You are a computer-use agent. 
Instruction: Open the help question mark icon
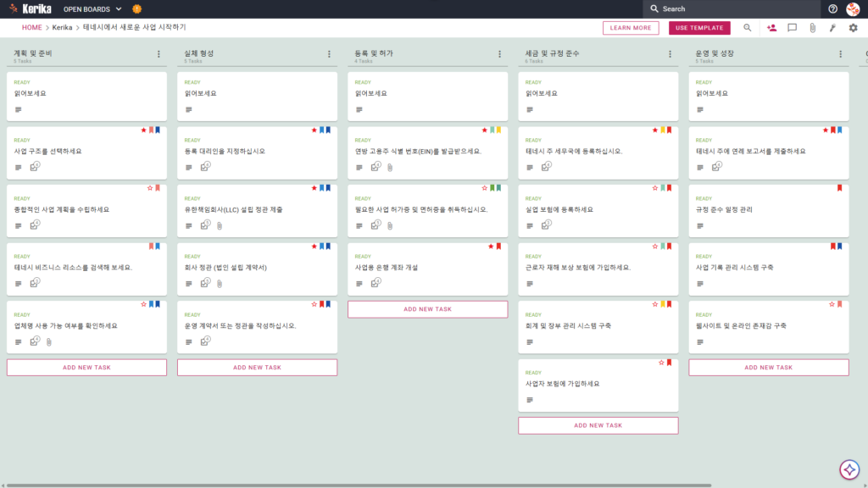click(832, 8)
